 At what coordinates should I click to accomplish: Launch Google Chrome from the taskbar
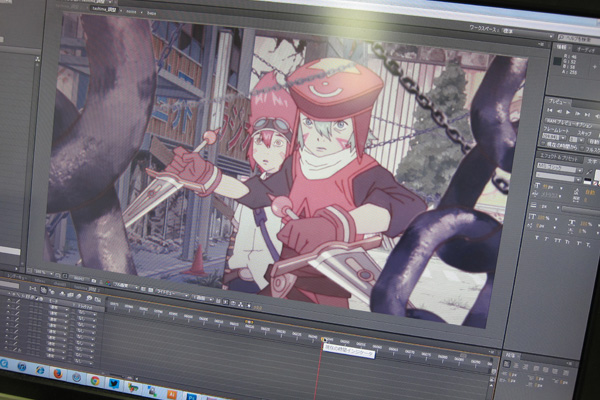pyautogui.click(x=95, y=381)
